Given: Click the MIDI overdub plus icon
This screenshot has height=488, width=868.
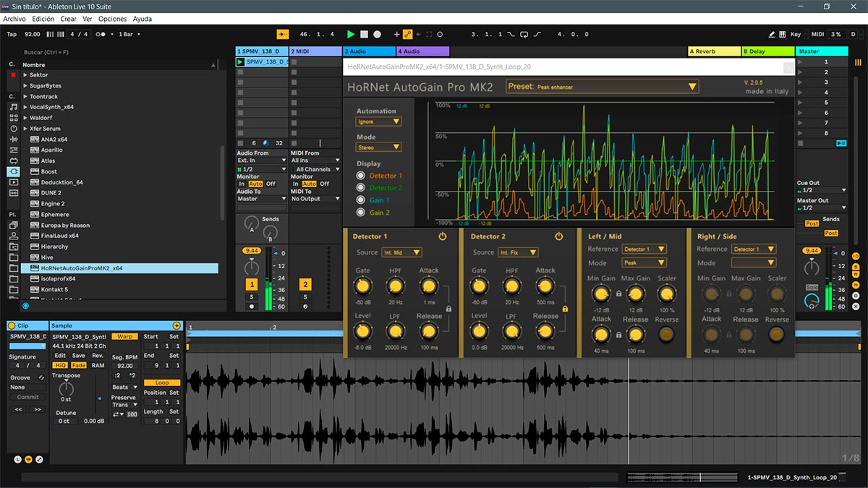Looking at the screenshot, I should point(396,34).
